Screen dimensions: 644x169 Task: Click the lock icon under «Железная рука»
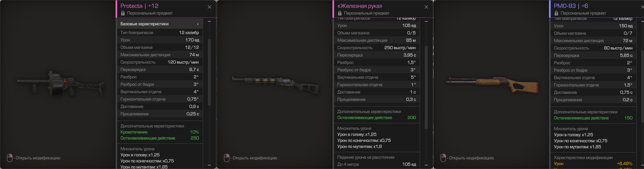pos(339,13)
